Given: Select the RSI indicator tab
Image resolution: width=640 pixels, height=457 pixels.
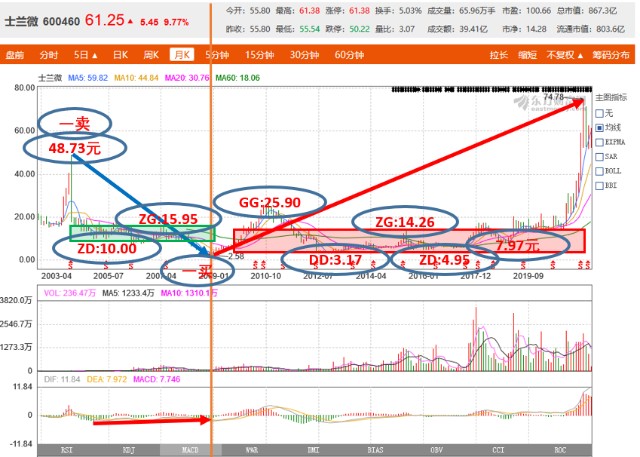Looking at the screenshot, I should [67, 450].
